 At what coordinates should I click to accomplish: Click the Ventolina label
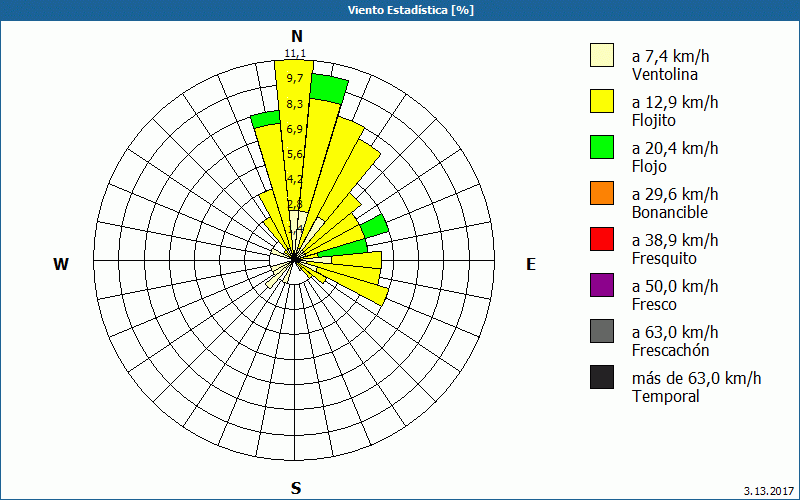click(665, 74)
